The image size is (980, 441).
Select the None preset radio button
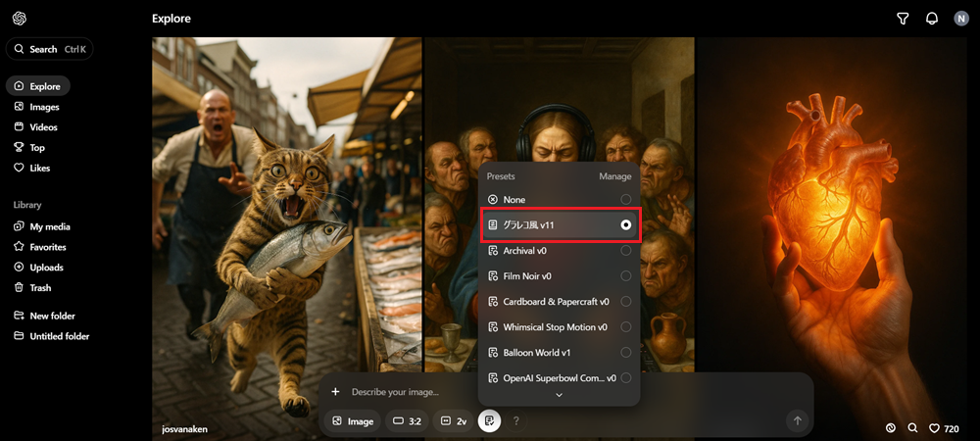click(625, 200)
